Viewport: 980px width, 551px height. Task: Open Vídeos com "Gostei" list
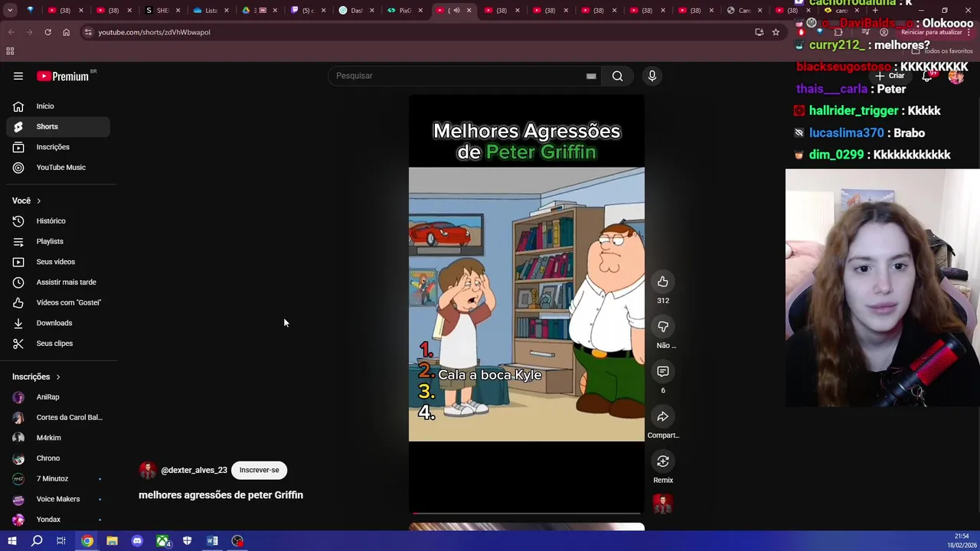[58, 302]
